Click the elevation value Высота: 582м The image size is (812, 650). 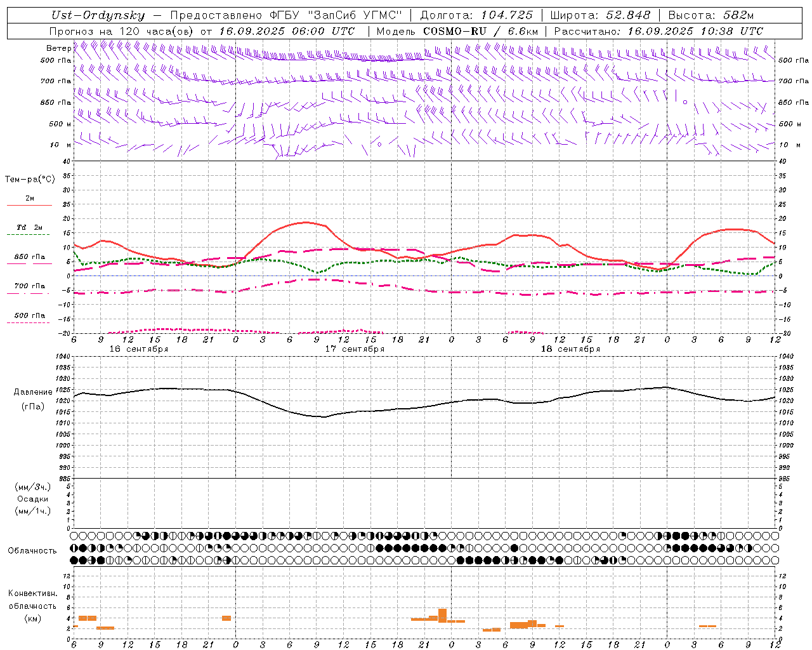[710, 16]
